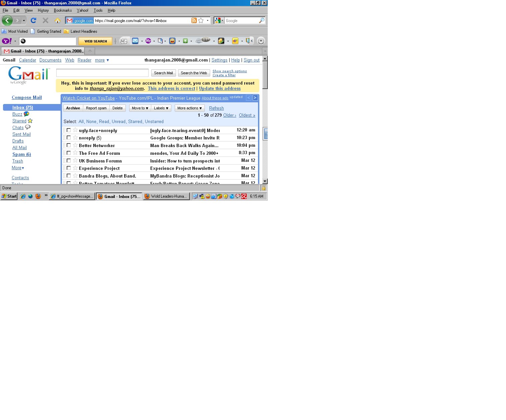Open the Spam (6) folder
This screenshot has width=506, height=420.
(22, 154)
